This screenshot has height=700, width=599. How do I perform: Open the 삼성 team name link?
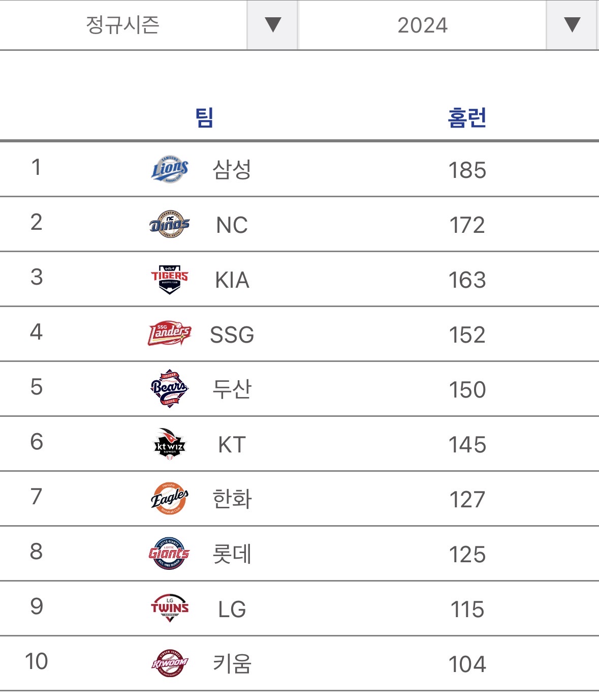tap(232, 170)
